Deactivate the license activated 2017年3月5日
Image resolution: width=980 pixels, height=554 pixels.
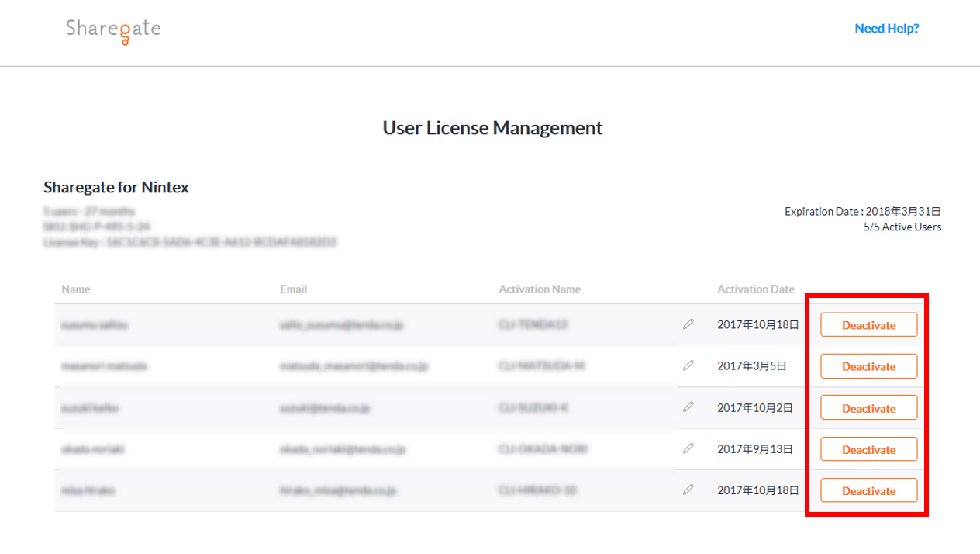pyautogui.click(x=868, y=366)
